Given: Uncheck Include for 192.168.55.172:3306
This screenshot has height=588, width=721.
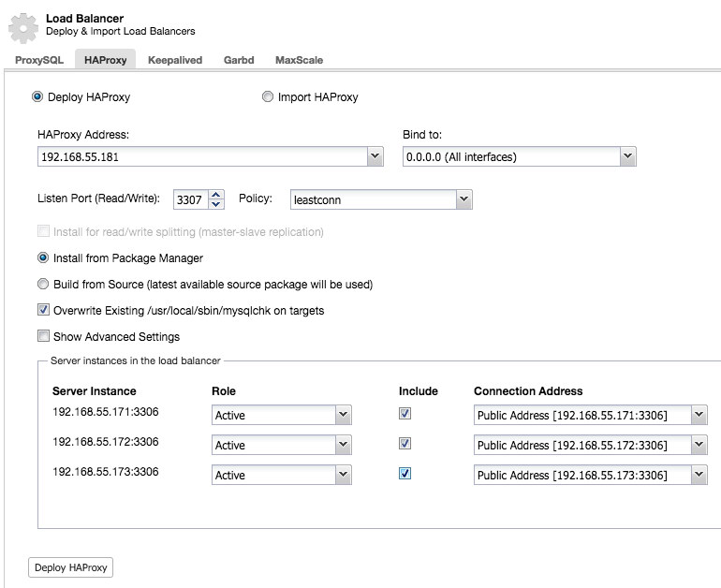Looking at the screenshot, I should point(405,443).
